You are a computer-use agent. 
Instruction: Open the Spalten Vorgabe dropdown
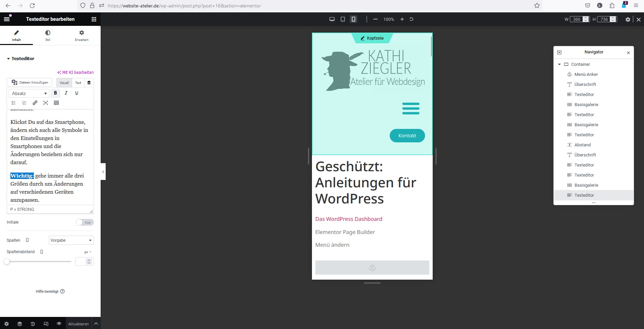click(x=71, y=240)
